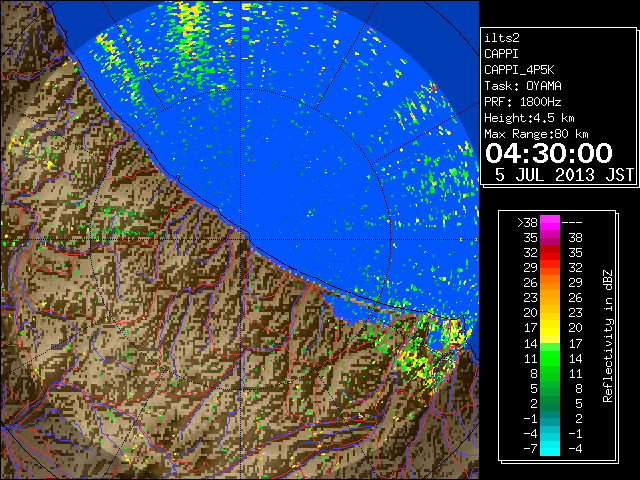640x480 pixels.
Task: Click the 'Reflectivity in dBZ' legend title
Action: coord(607,336)
